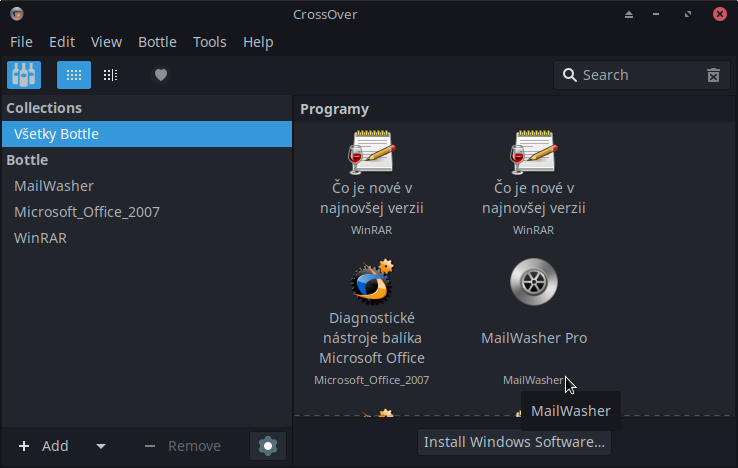The width and height of the screenshot is (738, 468).
Task: Switch to compact list view
Action: [x=111, y=75]
